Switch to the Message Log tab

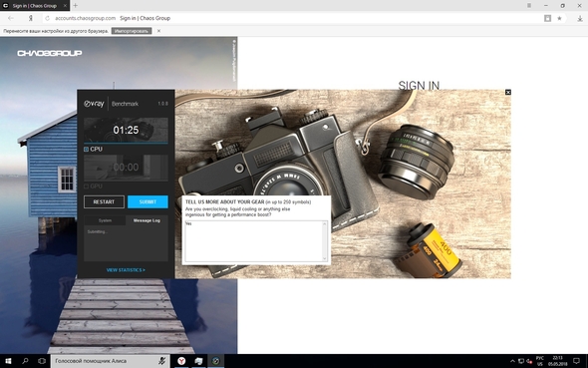[x=147, y=220]
